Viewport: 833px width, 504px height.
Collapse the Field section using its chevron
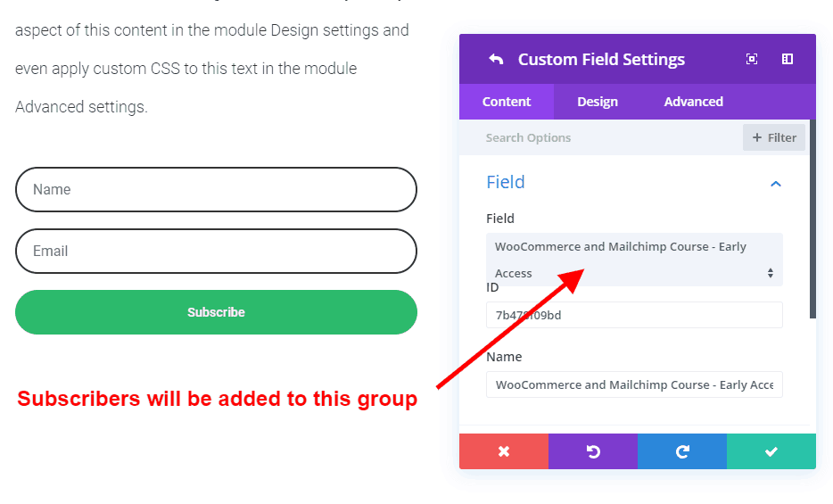tap(776, 184)
